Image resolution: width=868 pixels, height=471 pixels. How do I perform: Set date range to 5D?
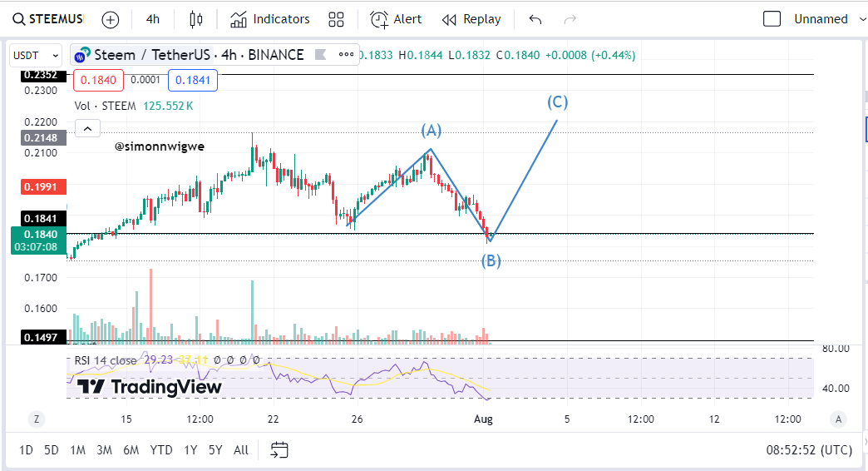52,450
